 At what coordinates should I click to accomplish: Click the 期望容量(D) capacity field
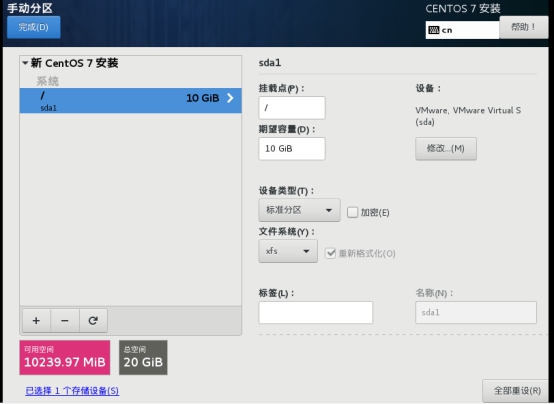[x=292, y=149]
